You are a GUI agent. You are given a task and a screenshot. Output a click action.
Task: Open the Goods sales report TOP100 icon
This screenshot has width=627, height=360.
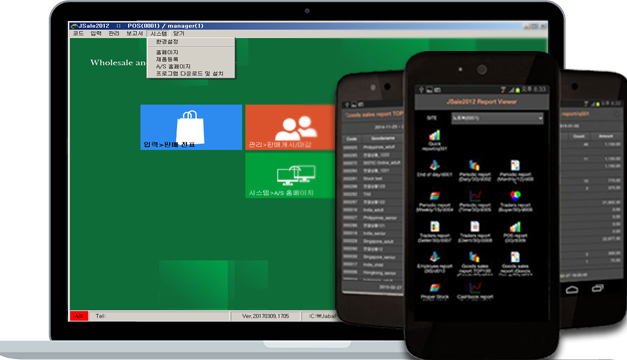point(475,263)
